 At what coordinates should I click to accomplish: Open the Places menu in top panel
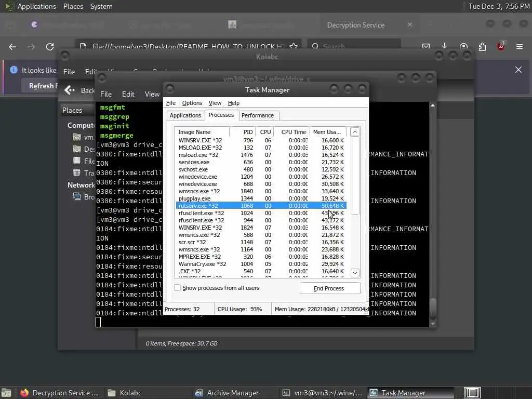[x=73, y=6]
